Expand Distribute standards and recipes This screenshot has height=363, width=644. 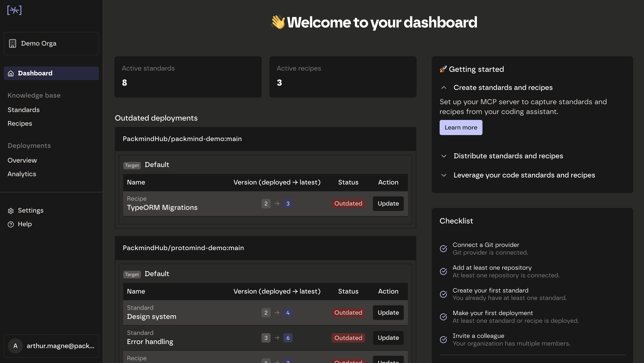(x=444, y=156)
